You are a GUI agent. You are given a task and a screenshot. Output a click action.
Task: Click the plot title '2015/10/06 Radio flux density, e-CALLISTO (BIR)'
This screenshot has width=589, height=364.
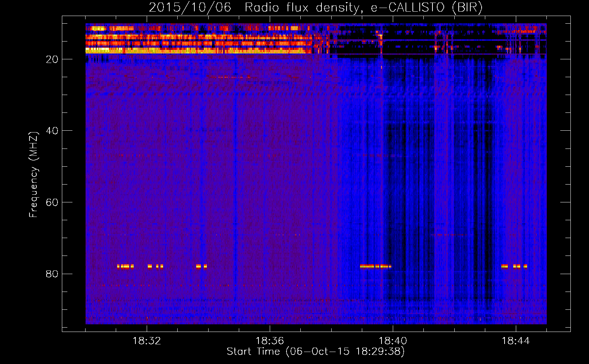pos(316,8)
